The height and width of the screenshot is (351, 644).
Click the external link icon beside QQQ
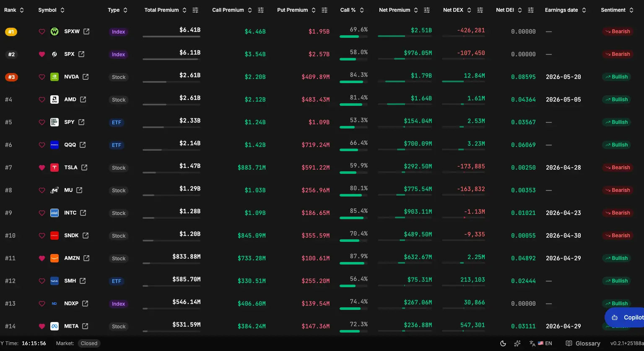click(x=83, y=145)
